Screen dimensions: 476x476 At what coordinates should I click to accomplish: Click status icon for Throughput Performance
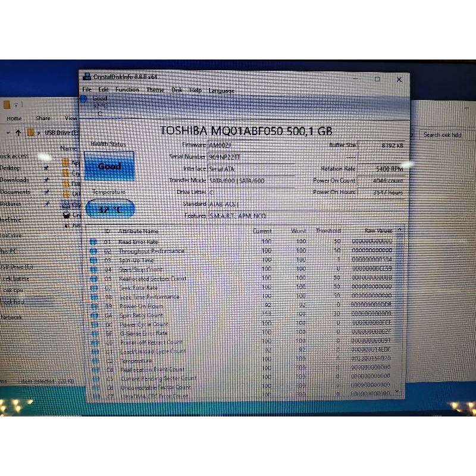point(93,251)
